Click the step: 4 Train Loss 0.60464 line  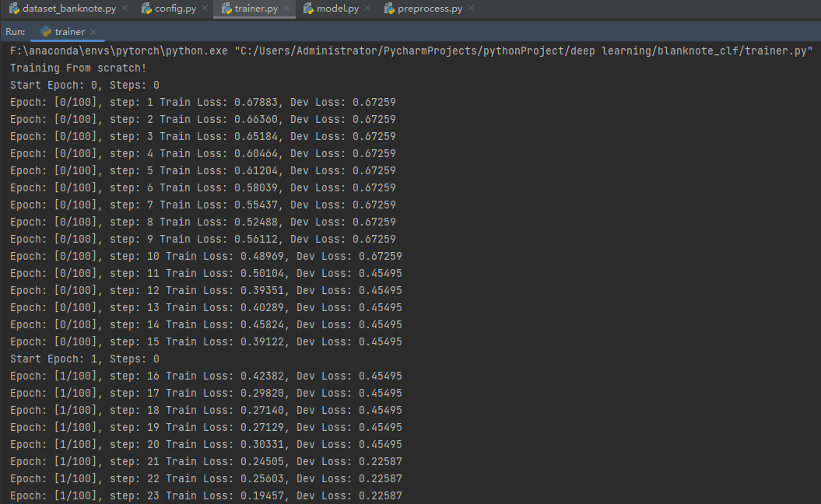click(x=203, y=154)
